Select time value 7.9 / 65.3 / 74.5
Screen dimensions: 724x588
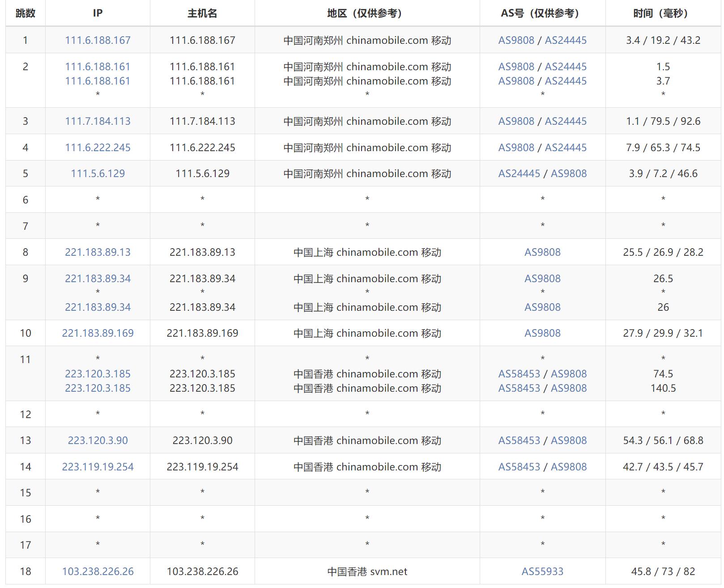click(x=663, y=148)
